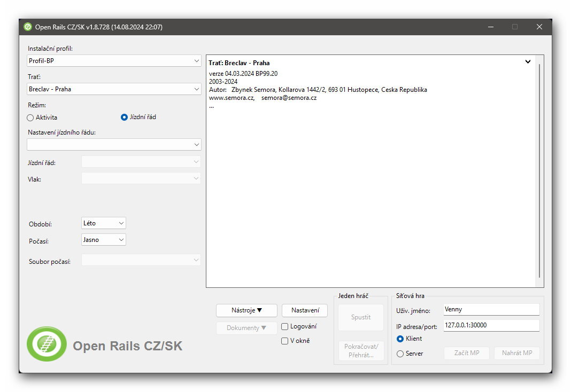Open the Dokumenty menu button
Image resolution: width=571 pixels, height=392 pixels.
tap(246, 328)
